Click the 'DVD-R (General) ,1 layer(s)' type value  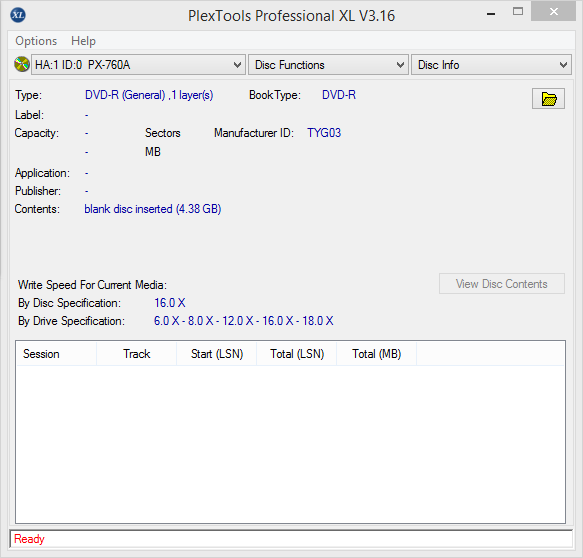(x=149, y=95)
